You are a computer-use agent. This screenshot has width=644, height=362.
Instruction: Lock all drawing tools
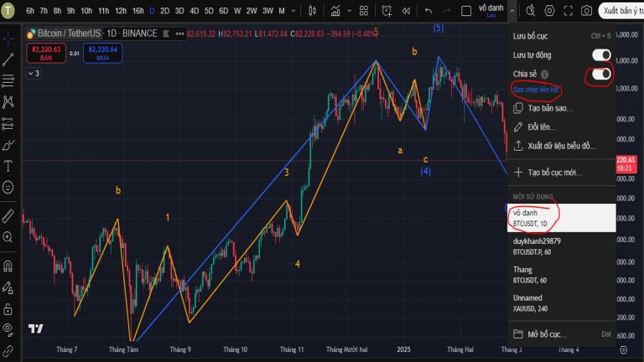pos(8,308)
